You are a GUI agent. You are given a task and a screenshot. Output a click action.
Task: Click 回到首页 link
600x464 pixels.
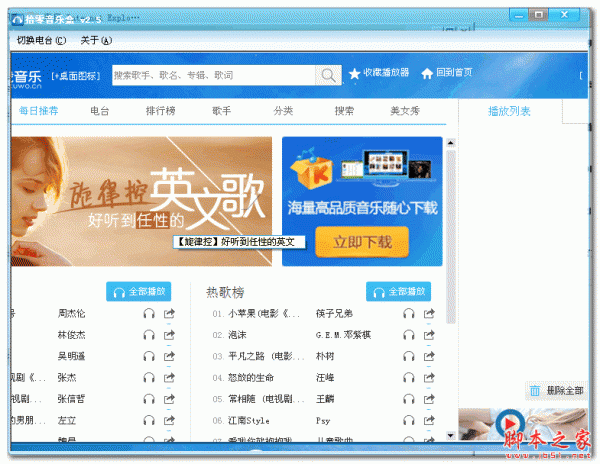455,72
